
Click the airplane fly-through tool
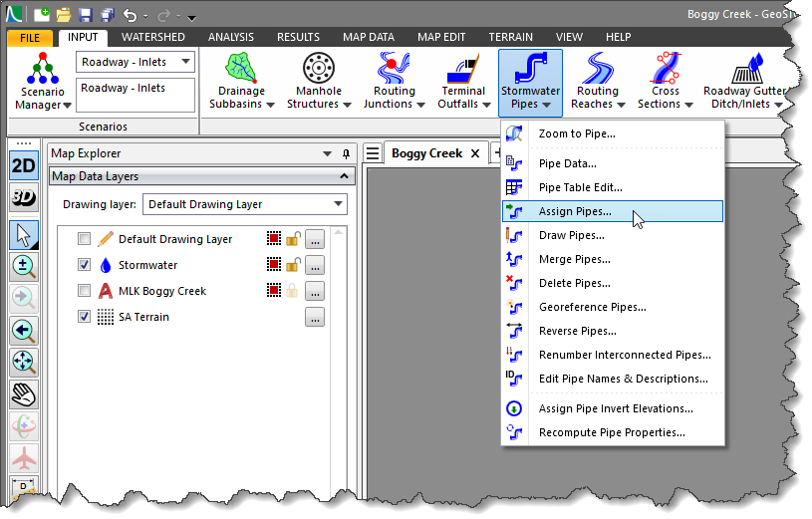[x=23, y=458]
